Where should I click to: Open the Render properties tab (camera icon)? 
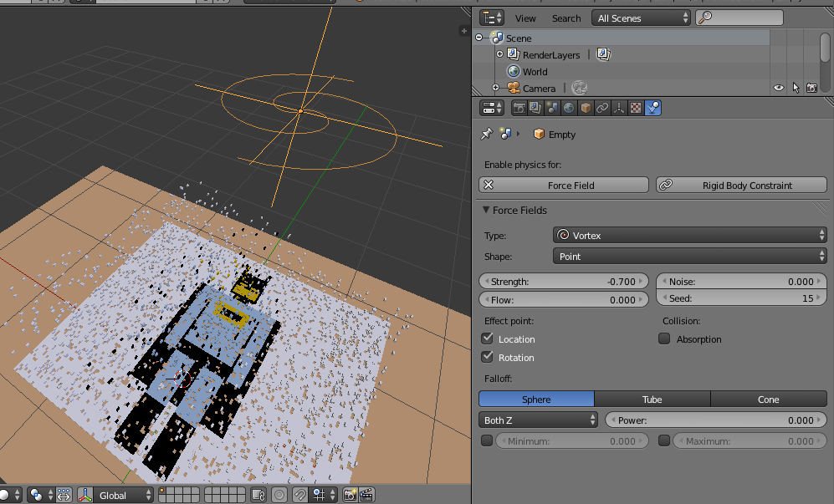519,108
